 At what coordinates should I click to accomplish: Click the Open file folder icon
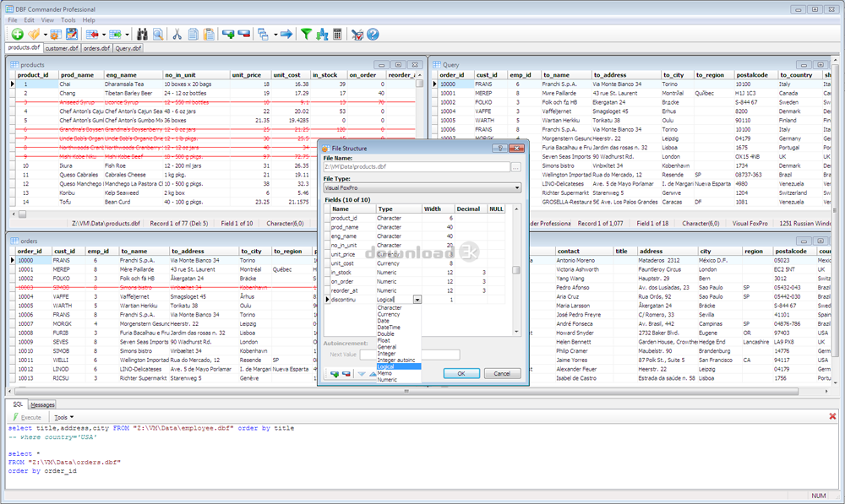(34, 35)
